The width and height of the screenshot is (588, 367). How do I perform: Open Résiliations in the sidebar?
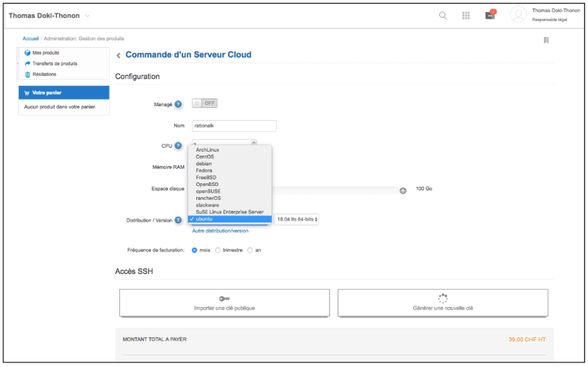point(44,74)
